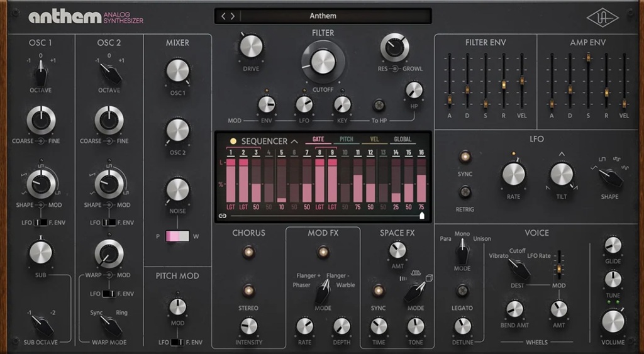
Task: Open the Anthem preset name field
Action: pyautogui.click(x=323, y=16)
